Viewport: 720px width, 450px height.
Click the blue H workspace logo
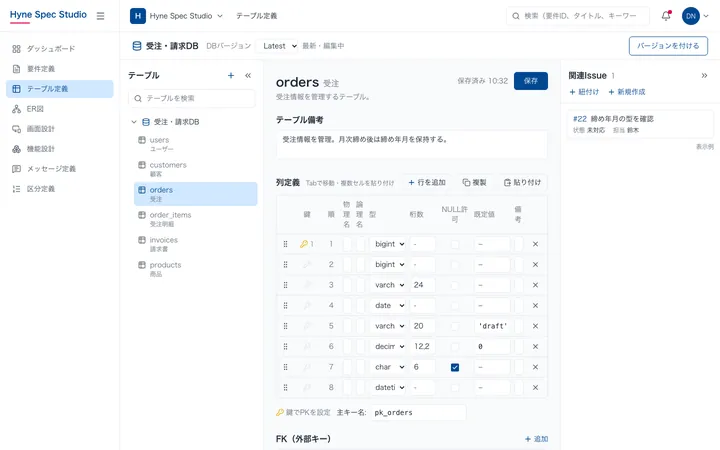138,16
